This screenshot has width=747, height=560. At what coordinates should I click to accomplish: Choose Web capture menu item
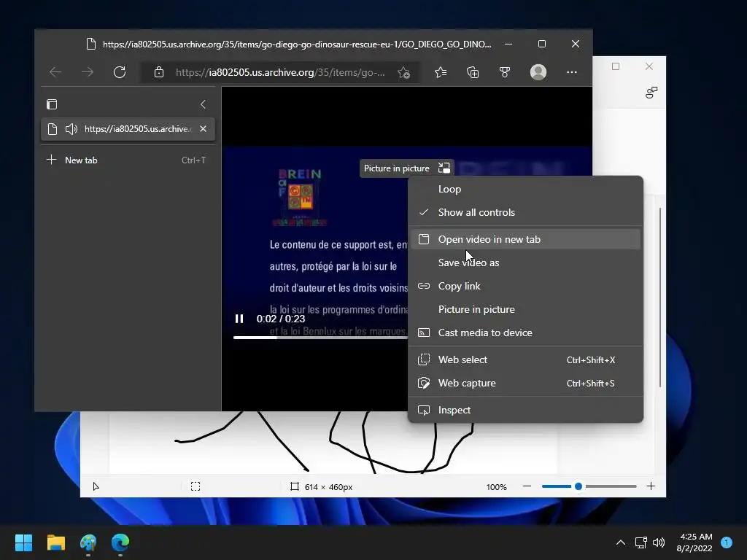pyautogui.click(x=525, y=384)
